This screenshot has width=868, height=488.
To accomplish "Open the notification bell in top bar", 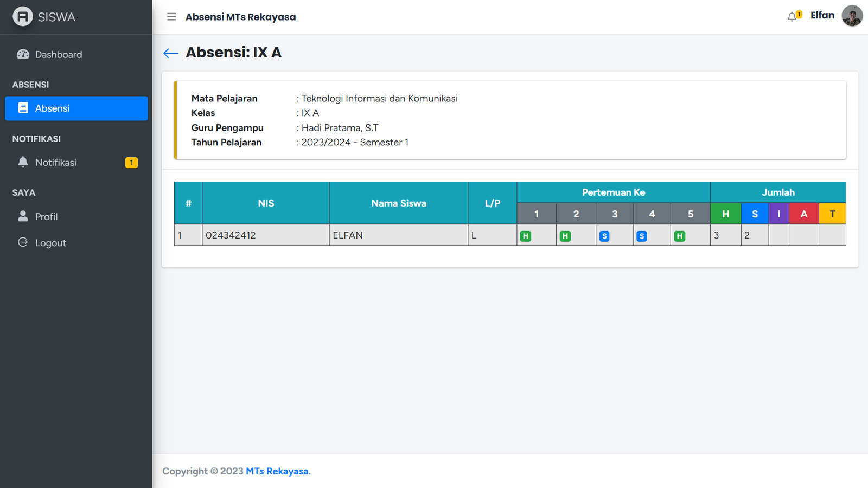I will [x=793, y=17].
